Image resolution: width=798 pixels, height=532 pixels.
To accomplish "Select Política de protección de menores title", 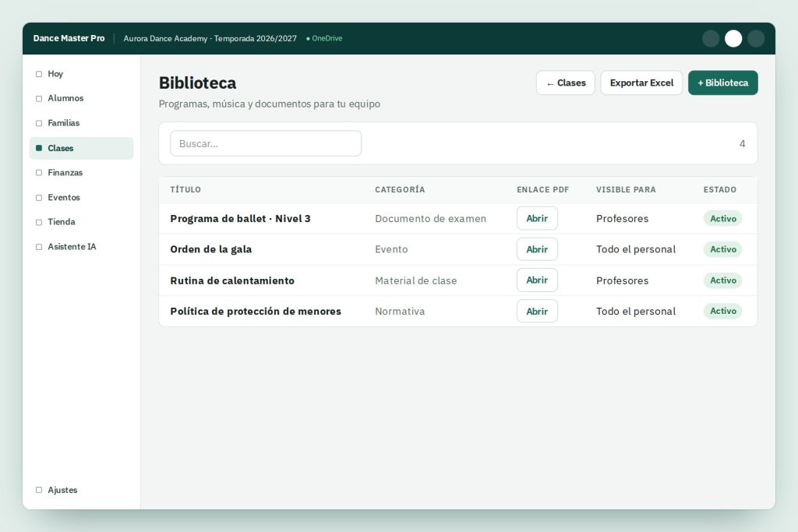I will click(256, 312).
